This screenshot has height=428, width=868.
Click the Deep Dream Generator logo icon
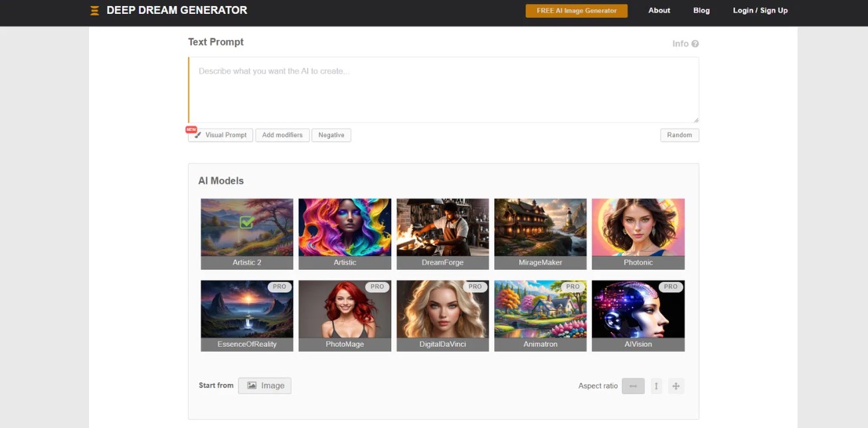[94, 11]
